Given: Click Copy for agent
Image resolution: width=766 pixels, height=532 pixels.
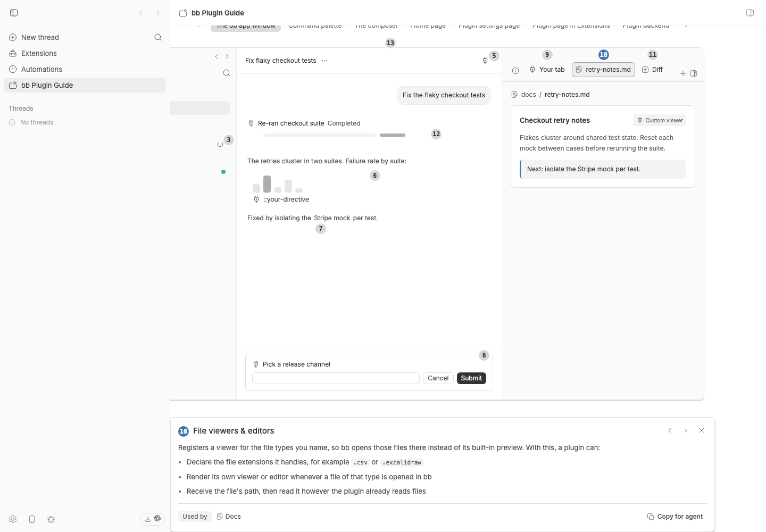Looking at the screenshot, I should (x=675, y=517).
